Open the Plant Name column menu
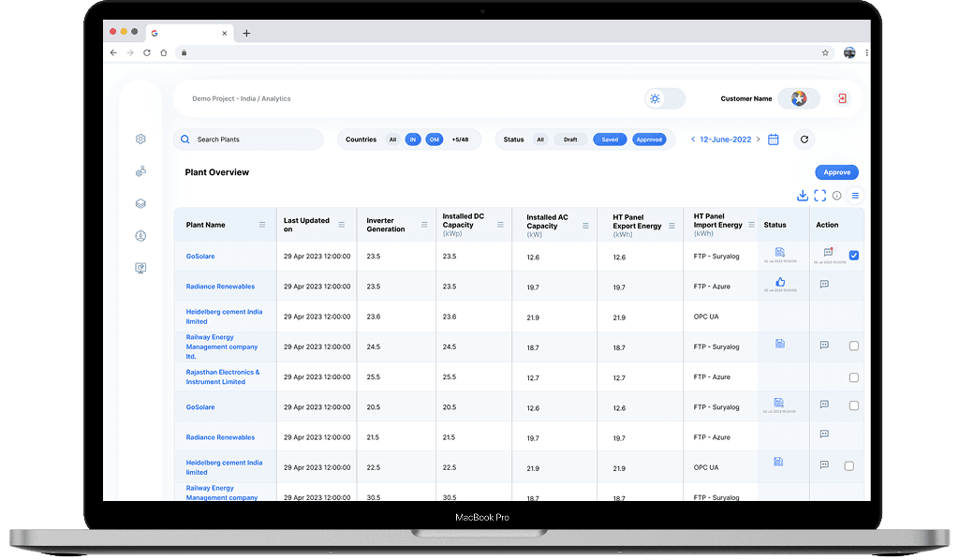 click(262, 225)
